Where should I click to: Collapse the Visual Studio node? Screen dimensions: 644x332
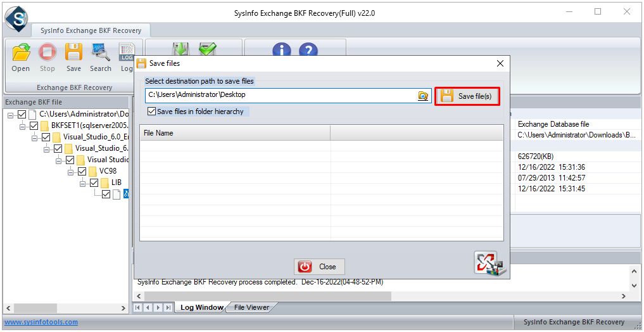click(x=58, y=160)
